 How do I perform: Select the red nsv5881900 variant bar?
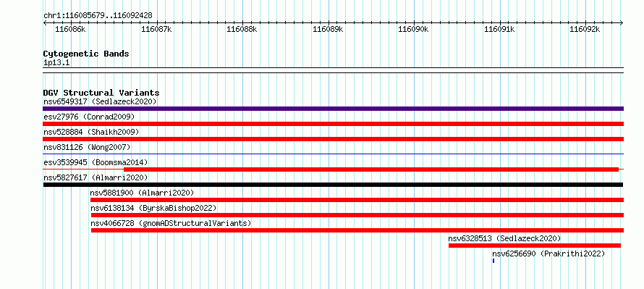[357, 200]
